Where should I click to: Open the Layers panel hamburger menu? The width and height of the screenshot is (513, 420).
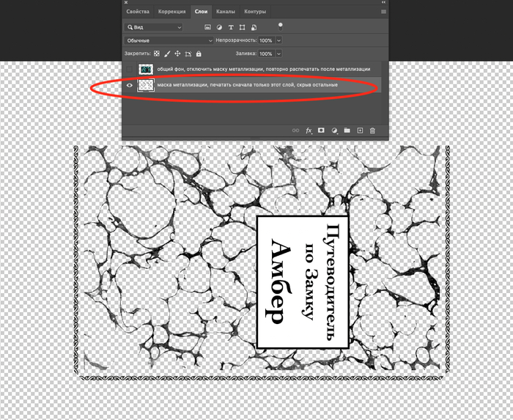[x=383, y=12]
